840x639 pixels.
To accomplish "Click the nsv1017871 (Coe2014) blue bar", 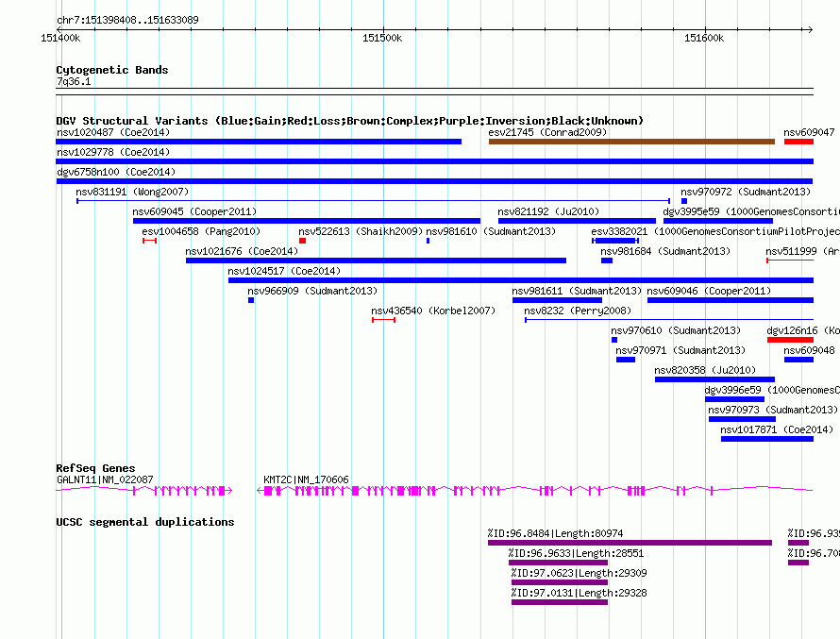I will coord(767,439).
